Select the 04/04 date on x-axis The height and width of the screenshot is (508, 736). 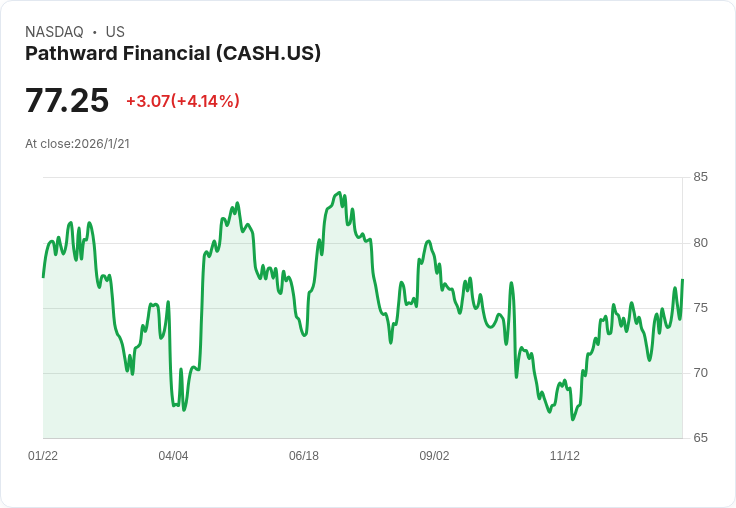coord(173,456)
